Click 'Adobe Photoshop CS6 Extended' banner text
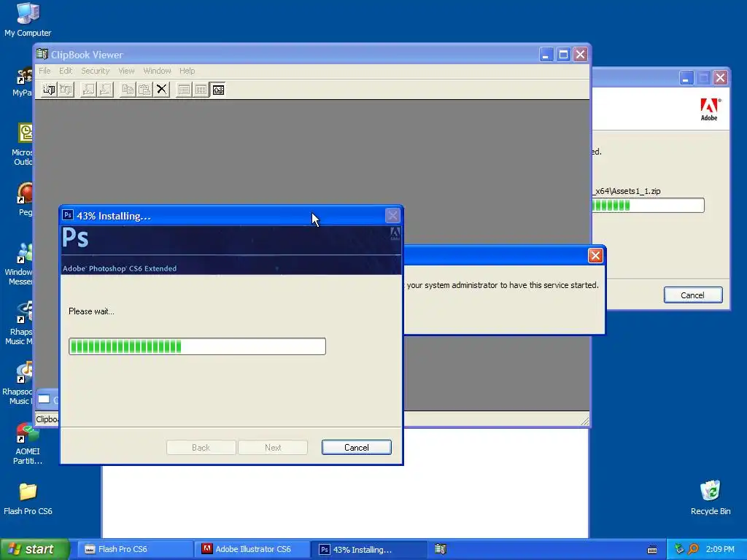The height and width of the screenshot is (560, 747). coord(120,268)
